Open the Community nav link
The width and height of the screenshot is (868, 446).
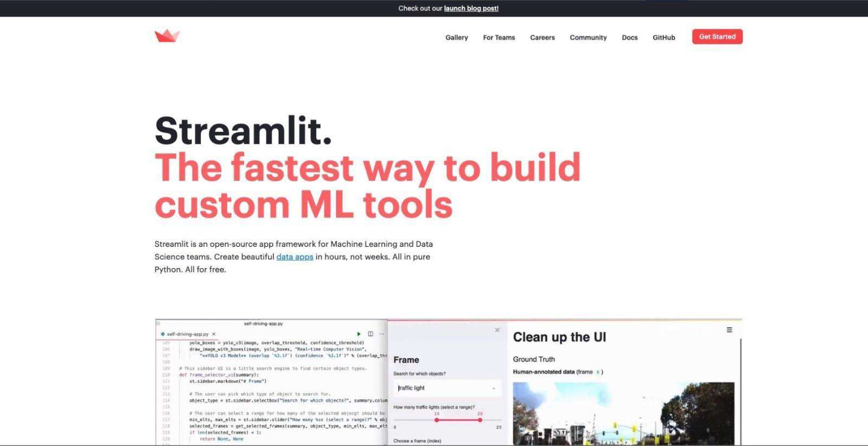[x=588, y=37]
